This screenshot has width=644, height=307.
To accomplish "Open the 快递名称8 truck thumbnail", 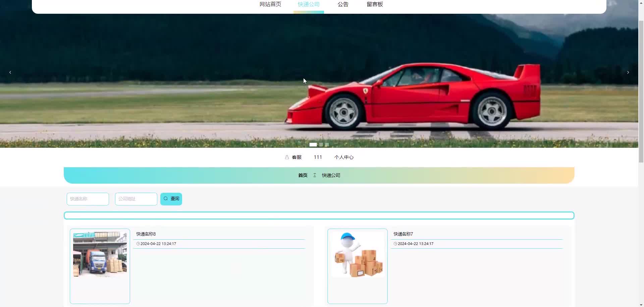I will pyautogui.click(x=100, y=254).
